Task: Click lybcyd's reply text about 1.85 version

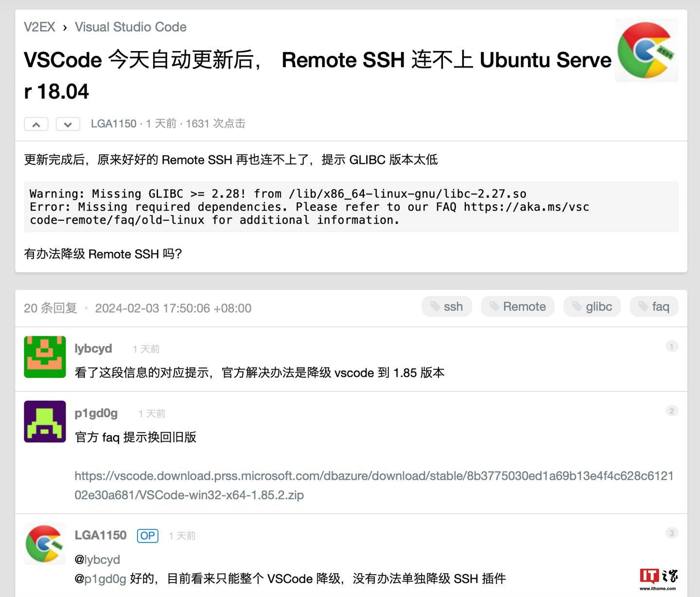Action: point(260,373)
